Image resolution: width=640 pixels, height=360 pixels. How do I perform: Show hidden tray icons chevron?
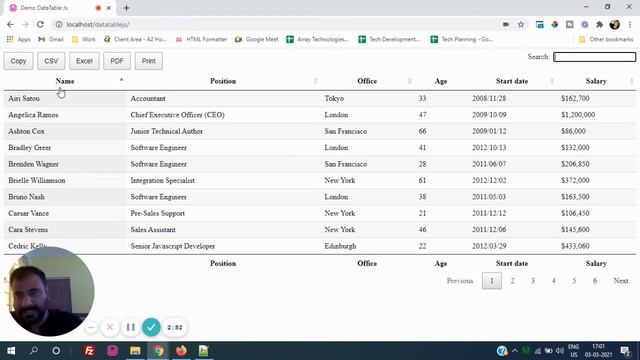click(514, 351)
